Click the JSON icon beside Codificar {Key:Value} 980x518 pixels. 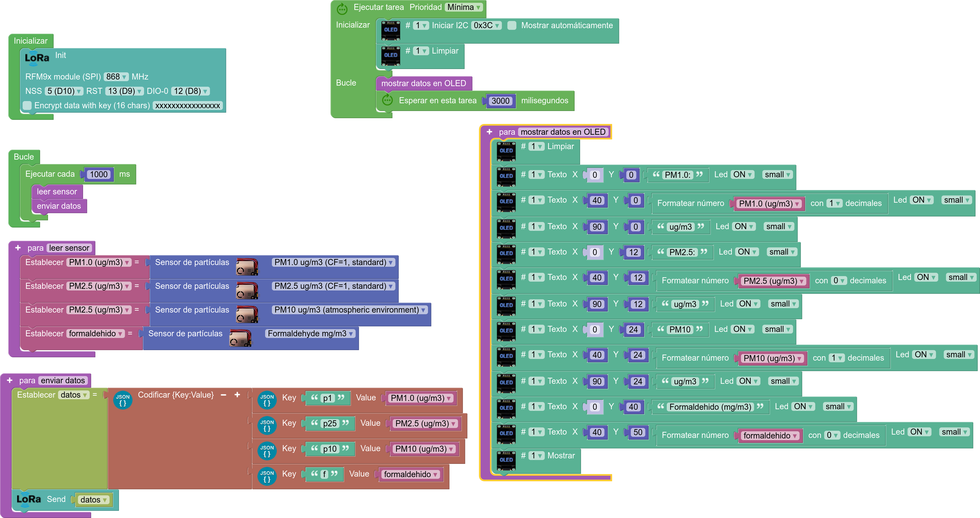tap(123, 400)
